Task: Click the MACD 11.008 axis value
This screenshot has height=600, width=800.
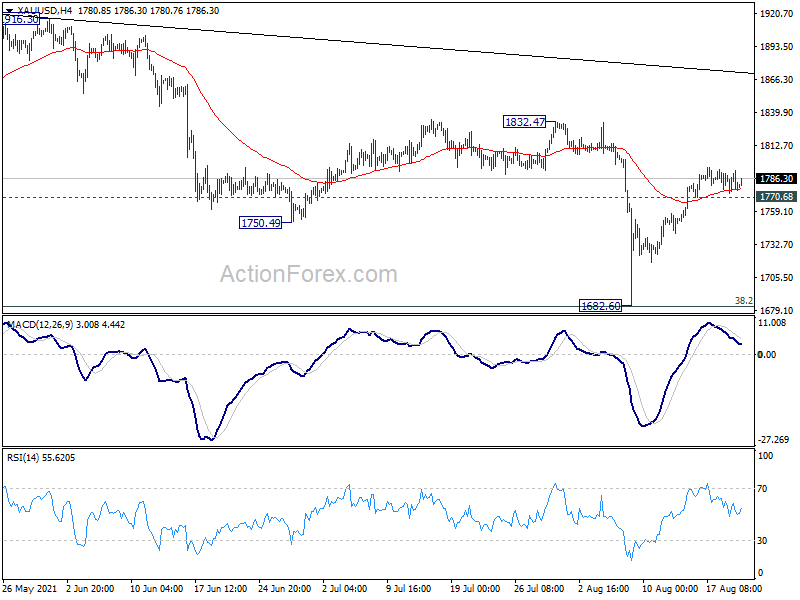Action: [x=772, y=322]
